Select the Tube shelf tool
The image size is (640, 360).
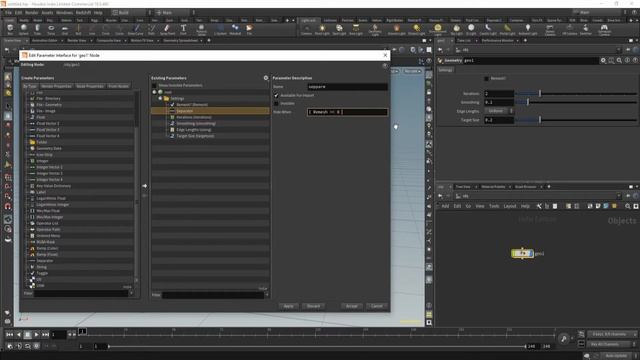pyautogui.click(x=37, y=29)
